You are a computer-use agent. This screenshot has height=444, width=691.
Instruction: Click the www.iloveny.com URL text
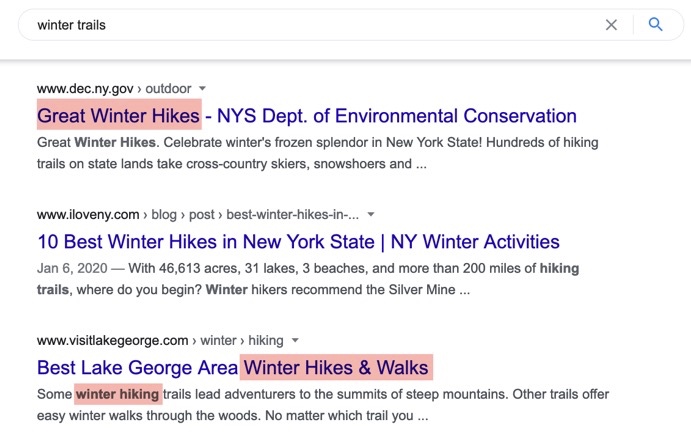88,215
